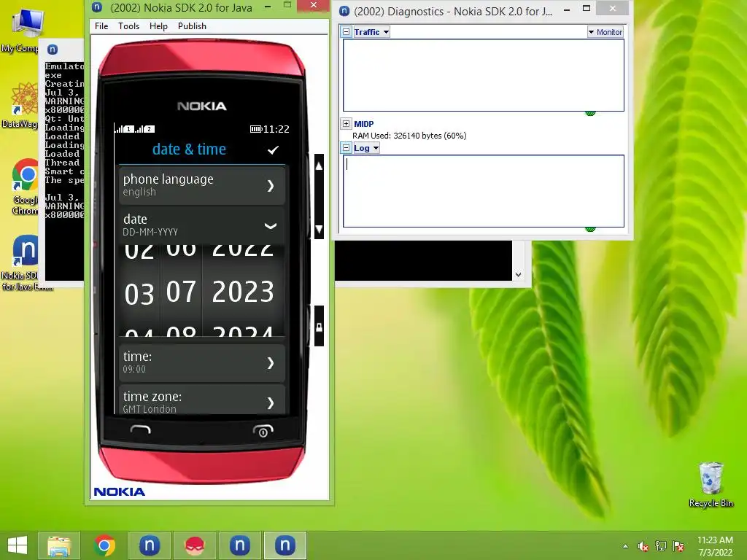Viewport: 747px width, 560px height.
Task: Select month 07 in the date picker
Action: coord(181,292)
